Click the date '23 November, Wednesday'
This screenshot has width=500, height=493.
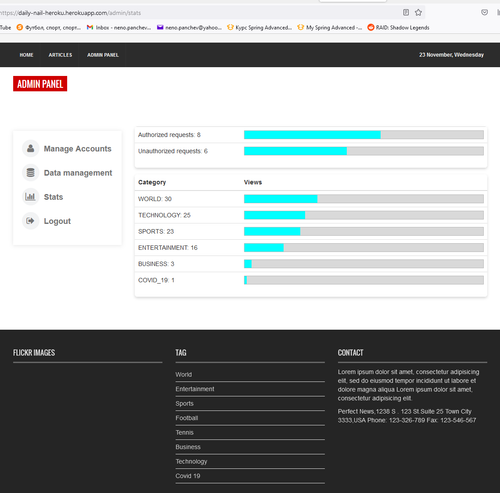coord(451,55)
